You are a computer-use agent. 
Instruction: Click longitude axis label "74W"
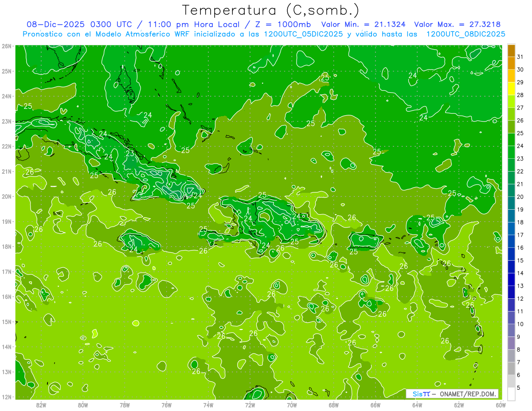pos(208,405)
